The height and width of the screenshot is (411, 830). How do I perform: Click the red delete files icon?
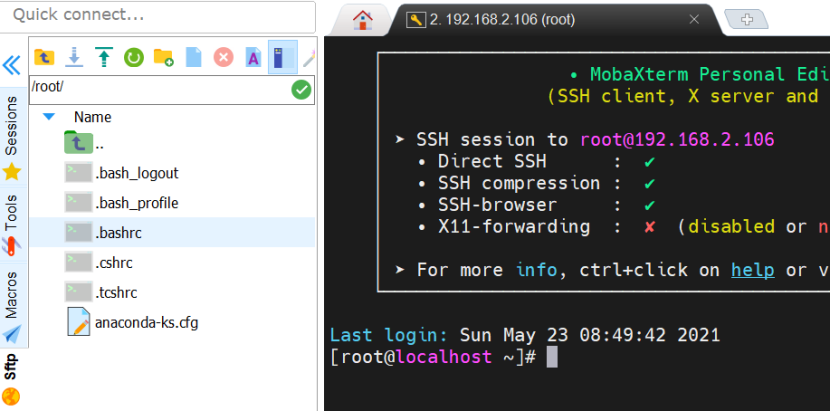pyautogui.click(x=223, y=57)
